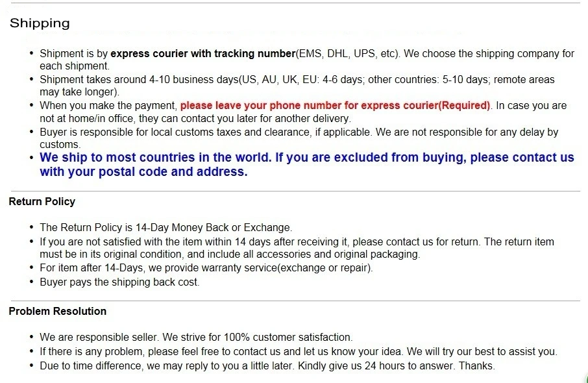Viewport: 588px width, 383px height.
Task: Click the blue 'We ship to most countries' line
Action: pyautogui.click(x=307, y=157)
